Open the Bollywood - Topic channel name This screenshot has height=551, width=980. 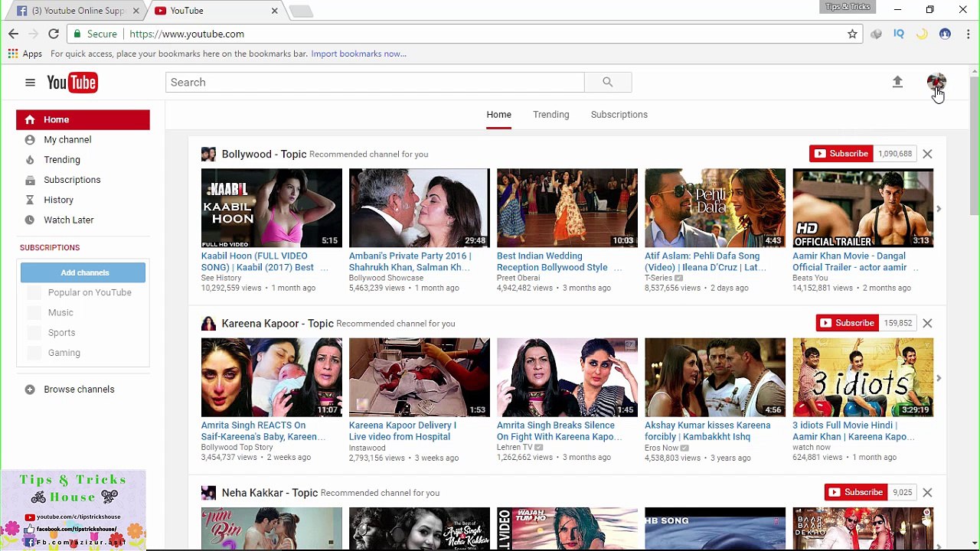coord(264,154)
